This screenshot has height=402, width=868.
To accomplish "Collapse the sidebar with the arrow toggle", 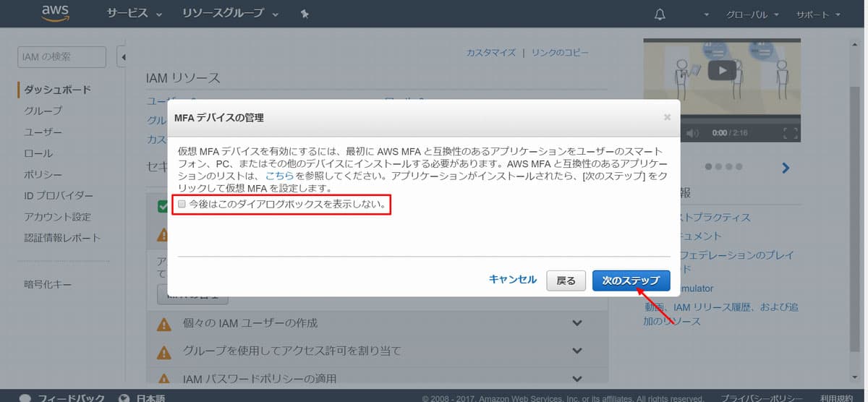I will click(122, 57).
